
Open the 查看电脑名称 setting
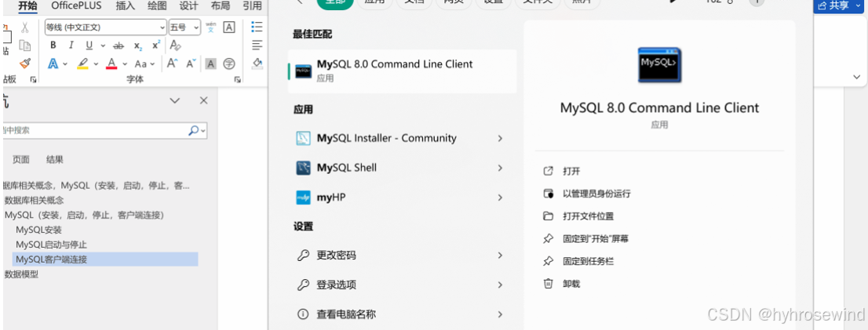[x=403, y=314]
